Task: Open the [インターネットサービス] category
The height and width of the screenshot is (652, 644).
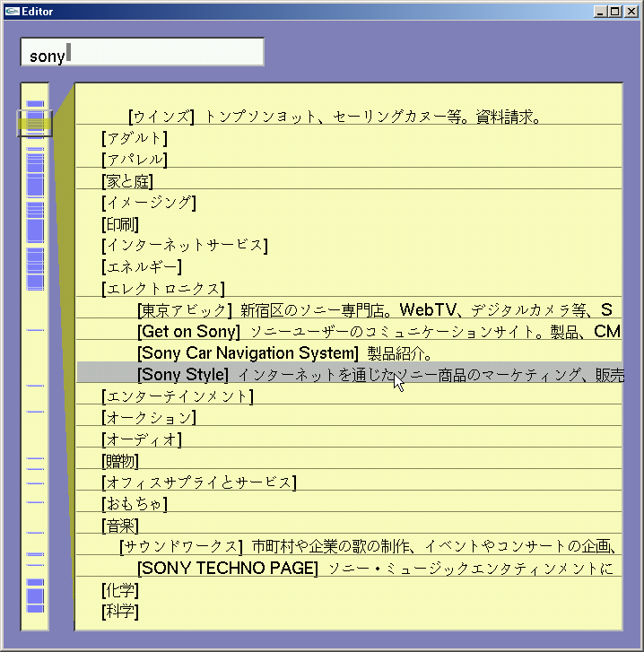Action: click(x=185, y=246)
